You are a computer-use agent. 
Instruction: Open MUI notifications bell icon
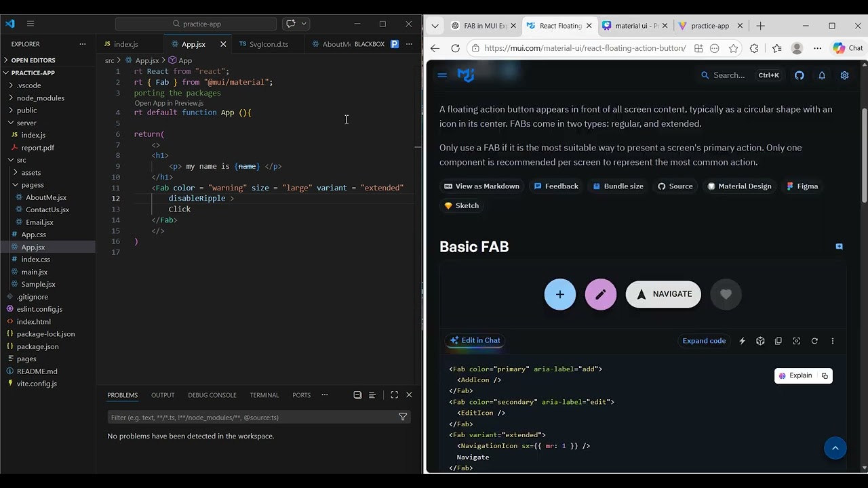[822, 75]
